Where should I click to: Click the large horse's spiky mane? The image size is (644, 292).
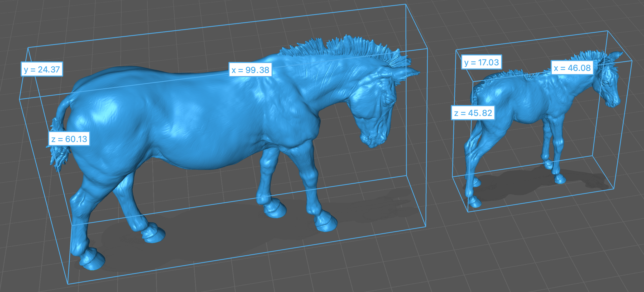[x=348, y=47]
